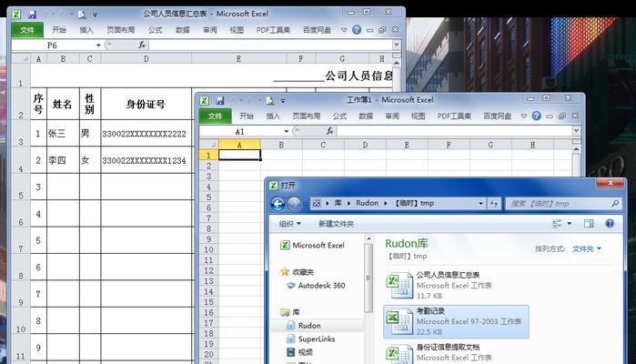
Task: Click 【临时】tmp breadcrumb in address bar
Action: tap(414, 203)
